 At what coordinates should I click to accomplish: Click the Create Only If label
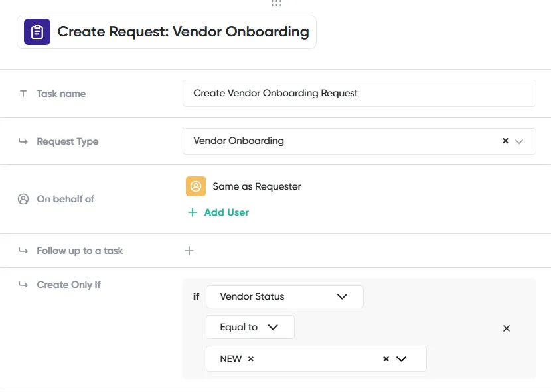(x=68, y=285)
